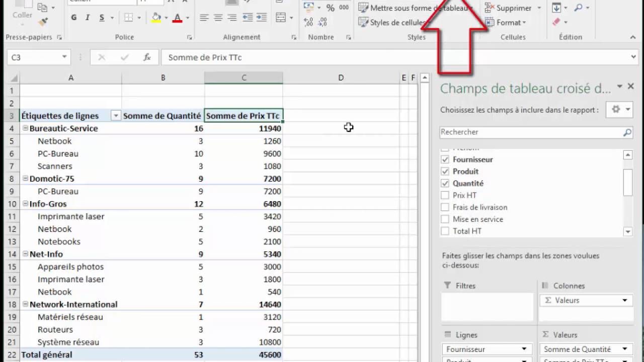Apply thousands separator (000) style
The image size is (644, 362).
(344, 8)
